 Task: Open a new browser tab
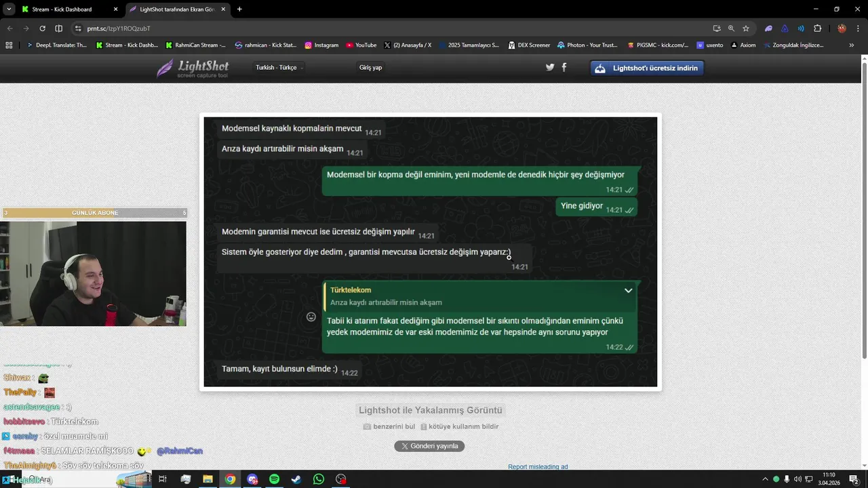239,9
